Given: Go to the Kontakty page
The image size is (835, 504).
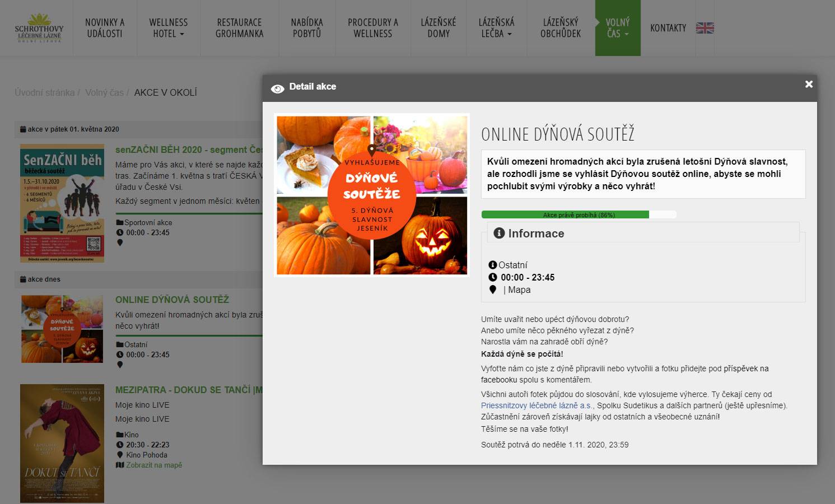Looking at the screenshot, I should pos(668,28).
